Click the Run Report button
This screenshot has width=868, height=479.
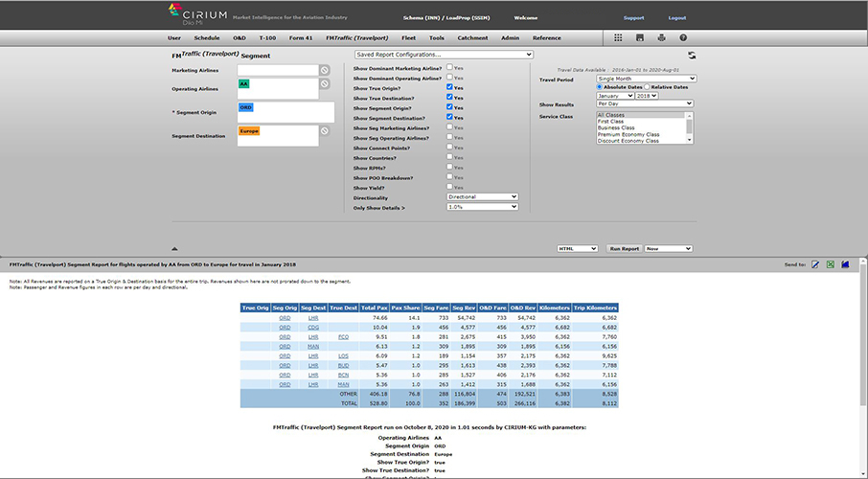tap(625, 249)
